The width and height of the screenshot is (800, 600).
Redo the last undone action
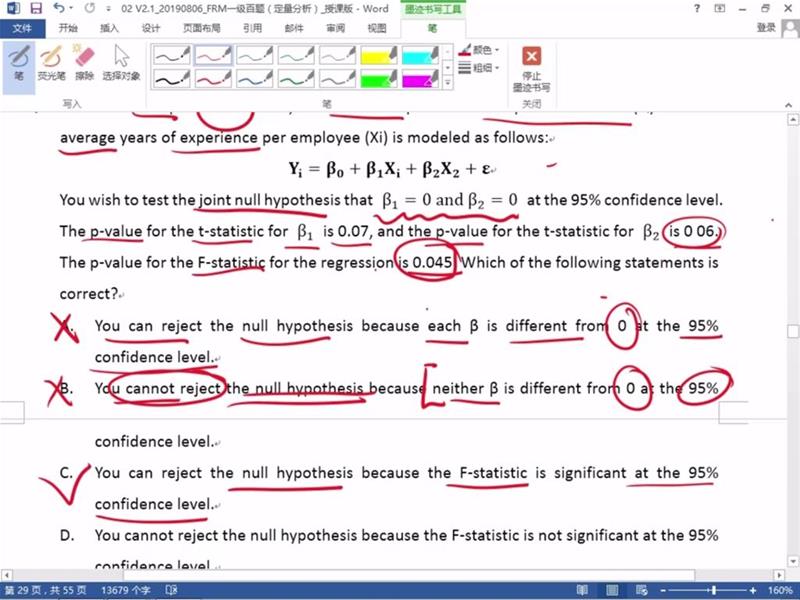[90, 8]
